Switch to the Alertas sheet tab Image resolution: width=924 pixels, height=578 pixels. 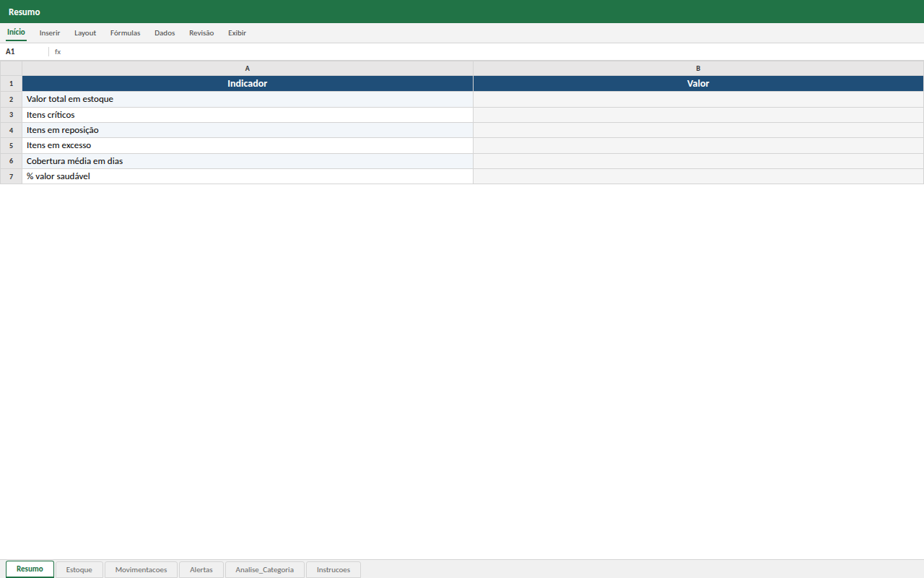[201, 570]
